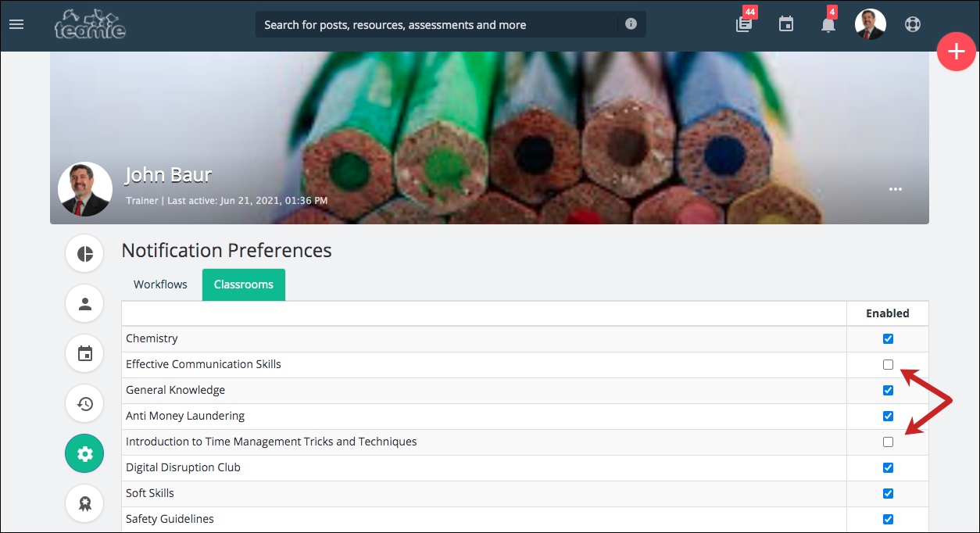Click the John Baur name heading
Image resolution: width=980 pixels, height=533 pixels.
point(168,175)
